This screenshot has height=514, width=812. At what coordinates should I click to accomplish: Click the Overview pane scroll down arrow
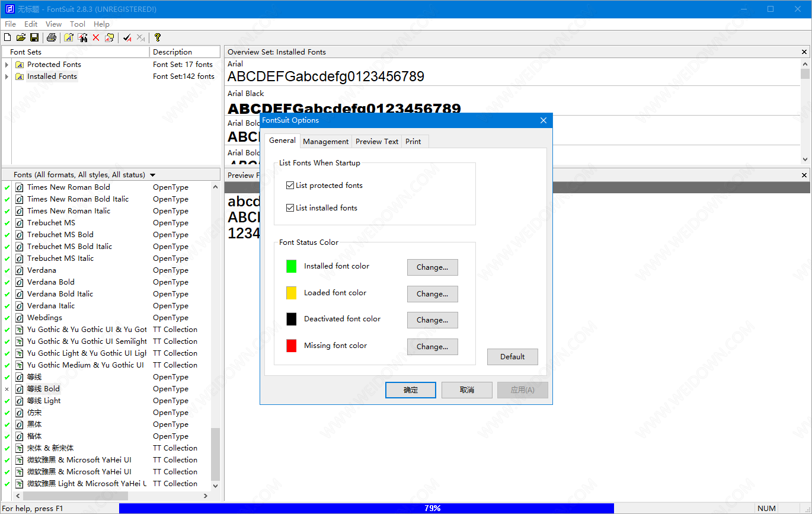[805, 159]
